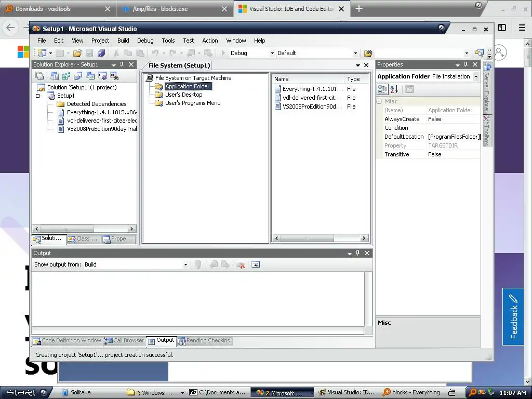This screenshot has height=399, width=532.
Task: Open the File menu
Action: pos(42,41)
